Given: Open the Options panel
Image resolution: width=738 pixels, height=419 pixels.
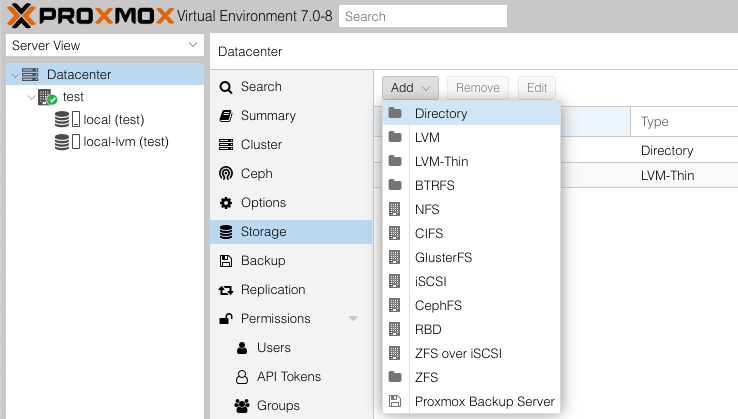Looking at the screenshot, I should 291,203.
